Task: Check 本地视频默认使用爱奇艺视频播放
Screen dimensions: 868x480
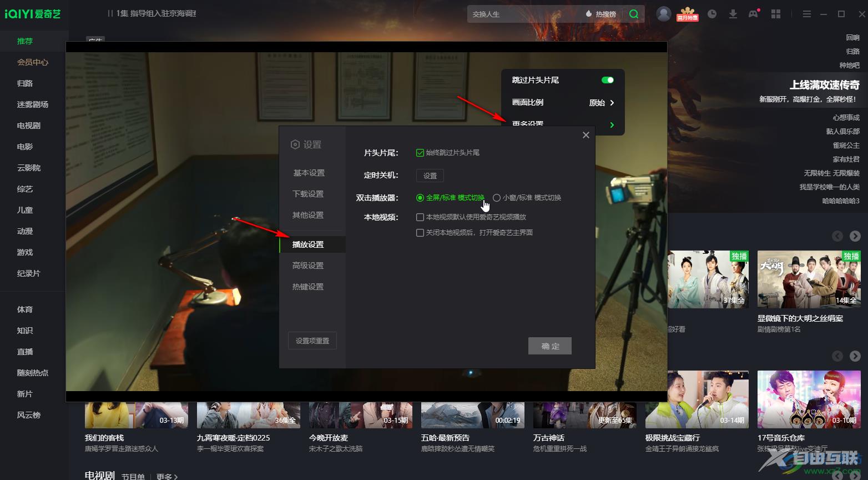Action: click(x=420, y=217)
